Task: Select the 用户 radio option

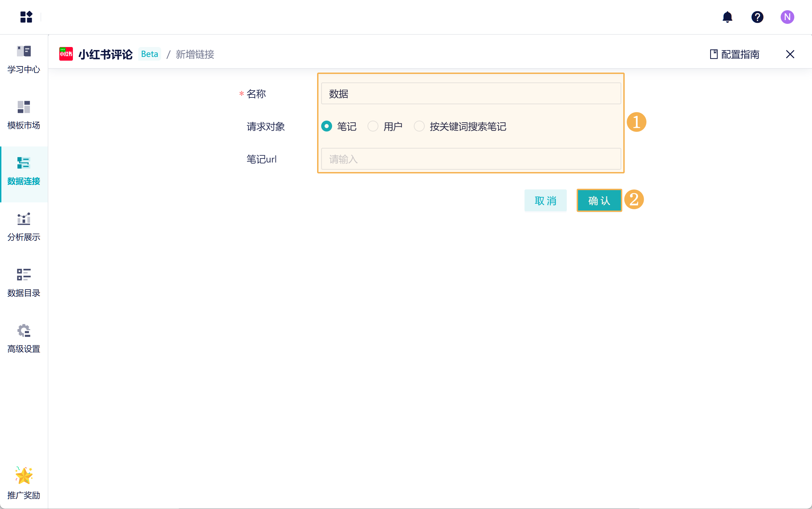Action: [x=373, y=126]
